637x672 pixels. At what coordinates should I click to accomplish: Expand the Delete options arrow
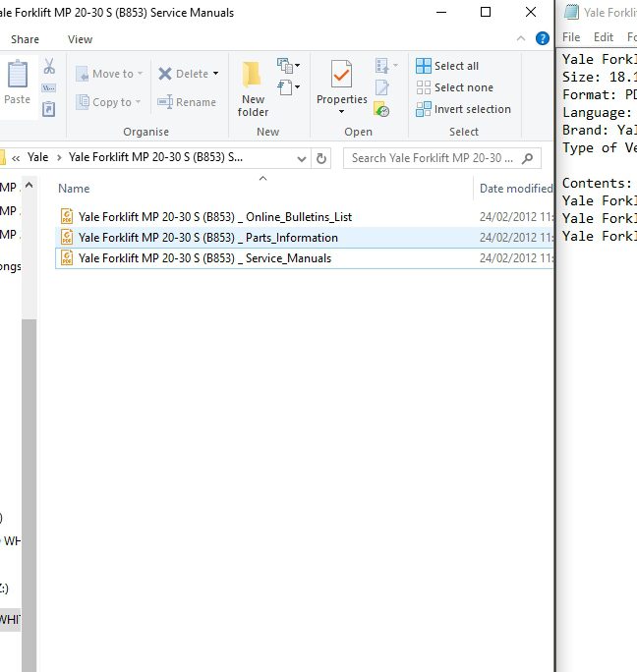coord(215,74)
